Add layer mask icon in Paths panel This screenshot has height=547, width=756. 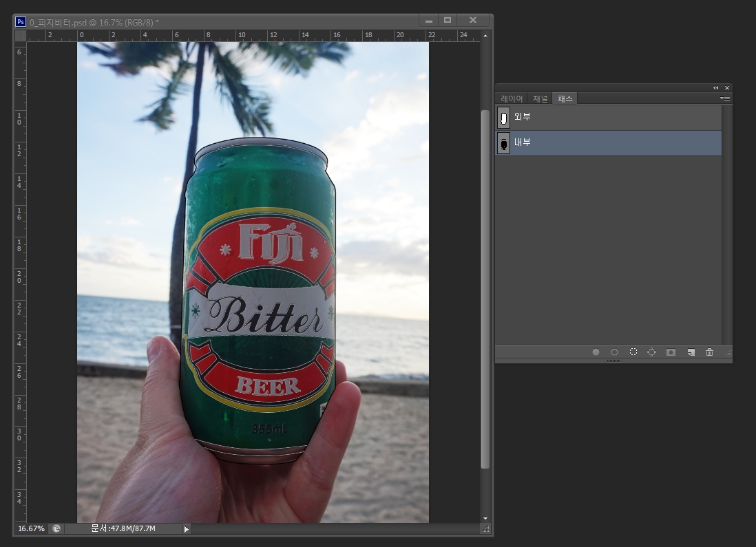(x=671, y=352)
